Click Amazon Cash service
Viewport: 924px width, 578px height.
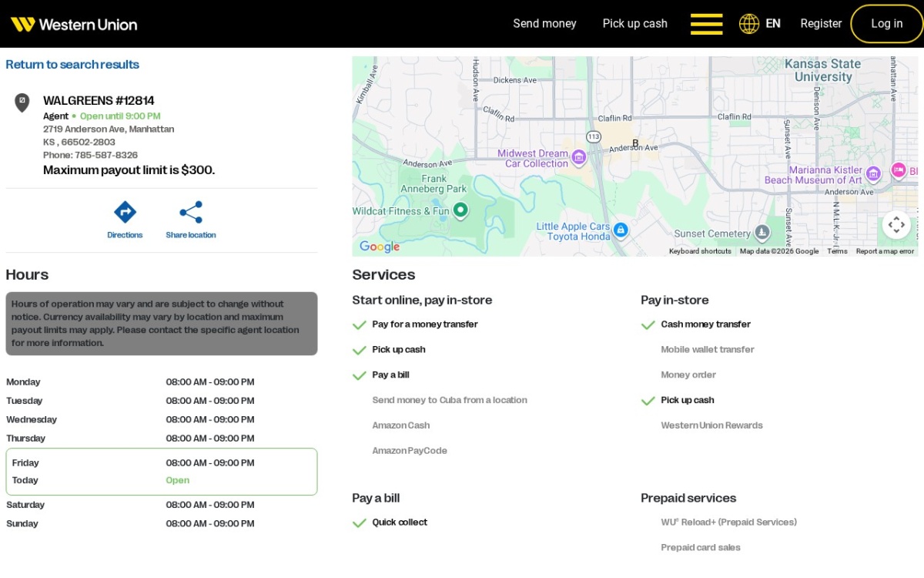[400, 425]
